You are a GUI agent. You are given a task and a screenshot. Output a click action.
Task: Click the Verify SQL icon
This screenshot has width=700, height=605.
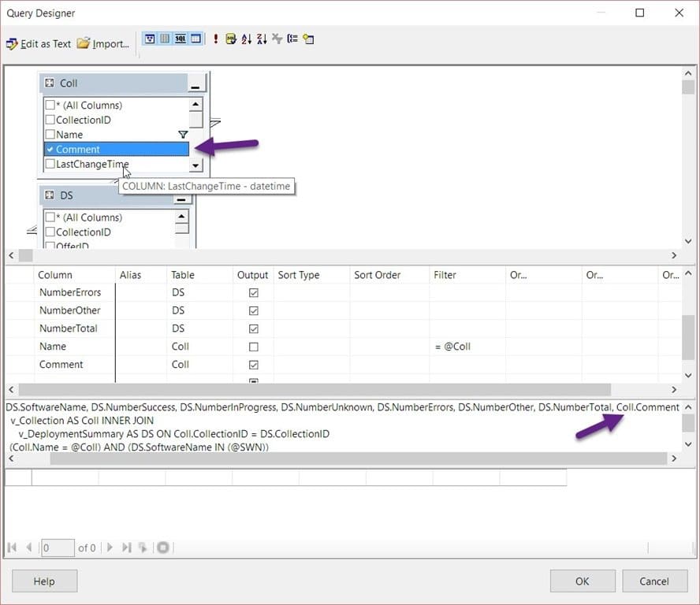point(231,39)
